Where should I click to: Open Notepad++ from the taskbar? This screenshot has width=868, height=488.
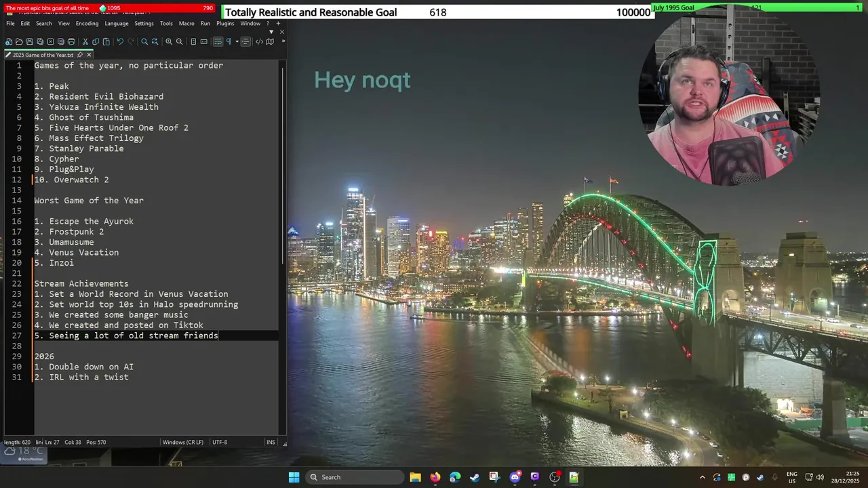point(574,477)
